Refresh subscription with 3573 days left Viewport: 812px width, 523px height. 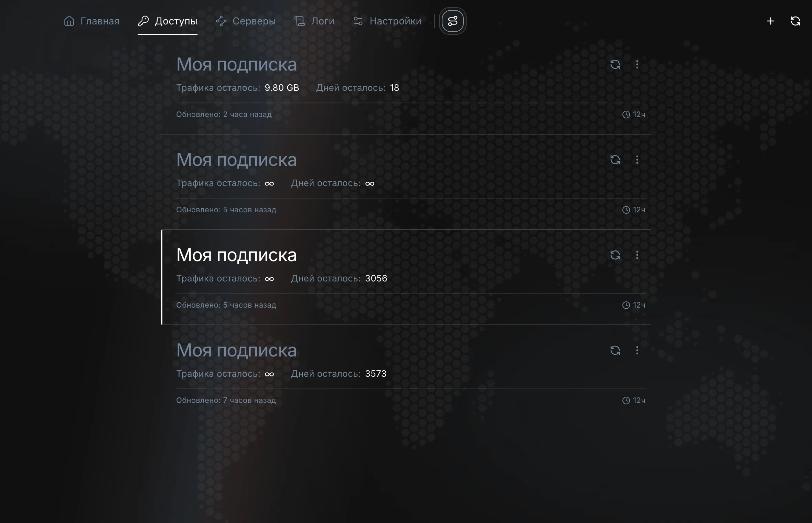click(x=615, y=350)
